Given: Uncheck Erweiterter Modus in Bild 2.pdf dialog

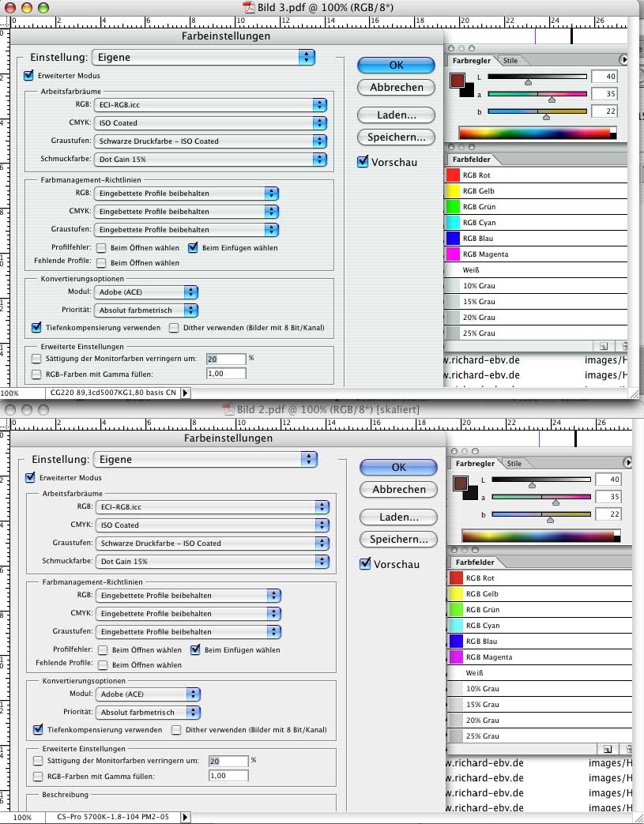Looking at the screenshot, I should coord(31,478).
